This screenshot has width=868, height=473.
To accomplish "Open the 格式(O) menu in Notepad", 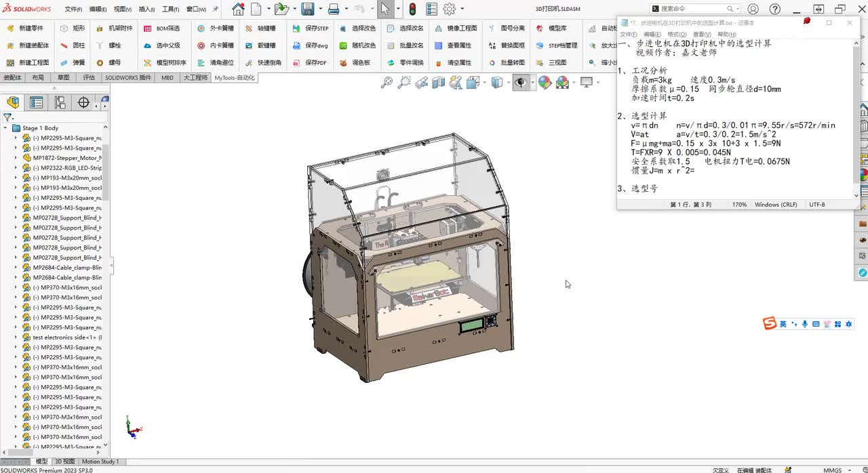I will tap(676, 34).
